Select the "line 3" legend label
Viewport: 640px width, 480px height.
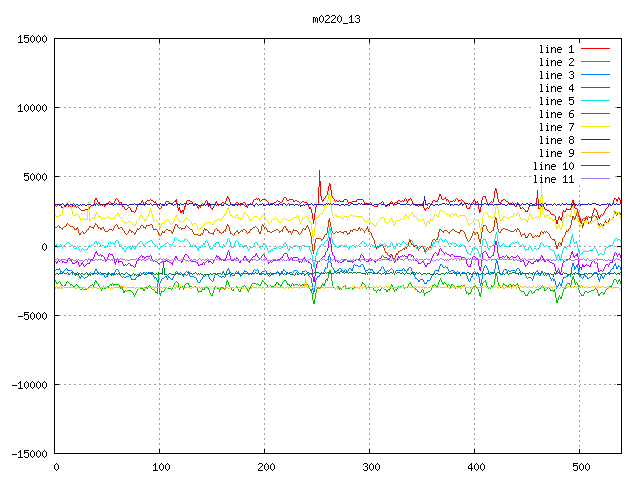click(x=556, y=75)
